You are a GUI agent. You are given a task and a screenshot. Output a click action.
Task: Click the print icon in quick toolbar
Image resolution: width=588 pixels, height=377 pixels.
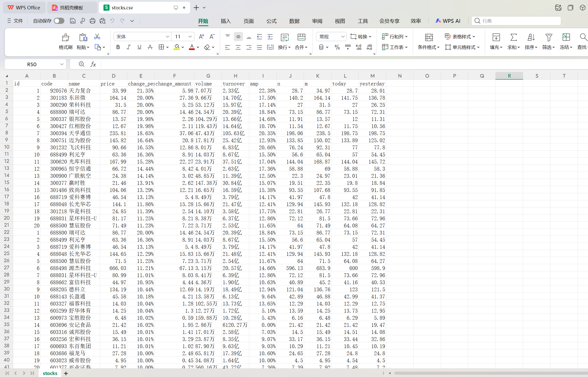[93, 21]
